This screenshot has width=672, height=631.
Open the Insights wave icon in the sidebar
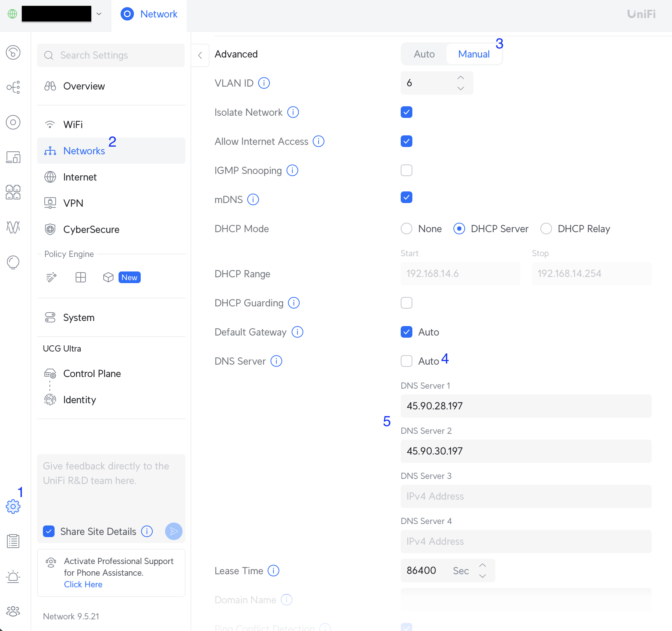point(13,227)
